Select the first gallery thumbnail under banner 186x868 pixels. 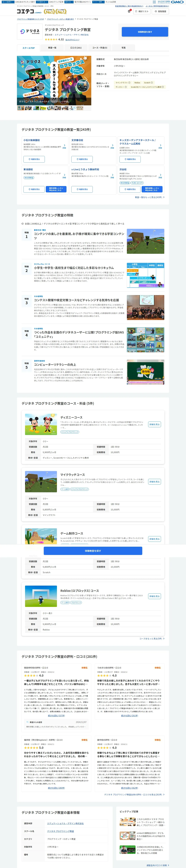click(21, 108)
